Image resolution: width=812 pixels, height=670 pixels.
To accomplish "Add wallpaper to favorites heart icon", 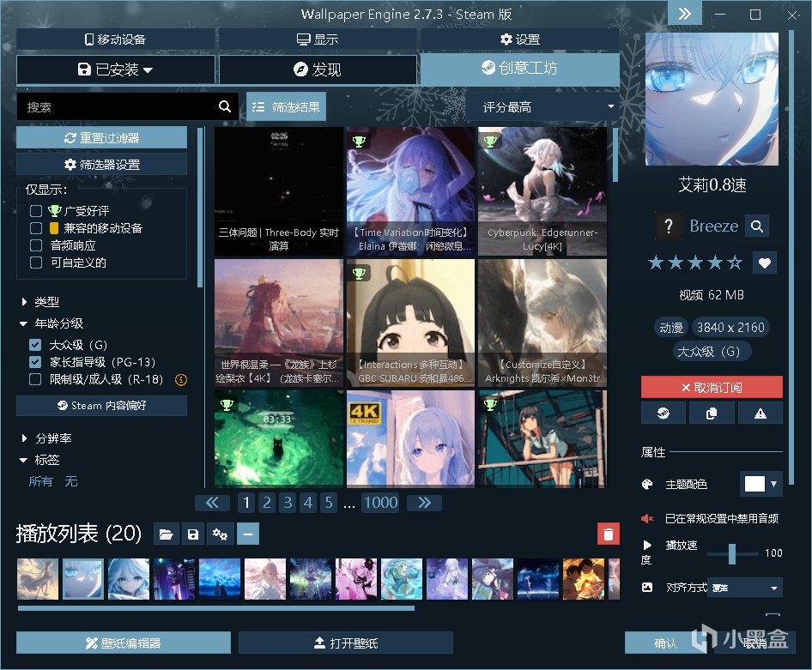I will coord(764,263).
